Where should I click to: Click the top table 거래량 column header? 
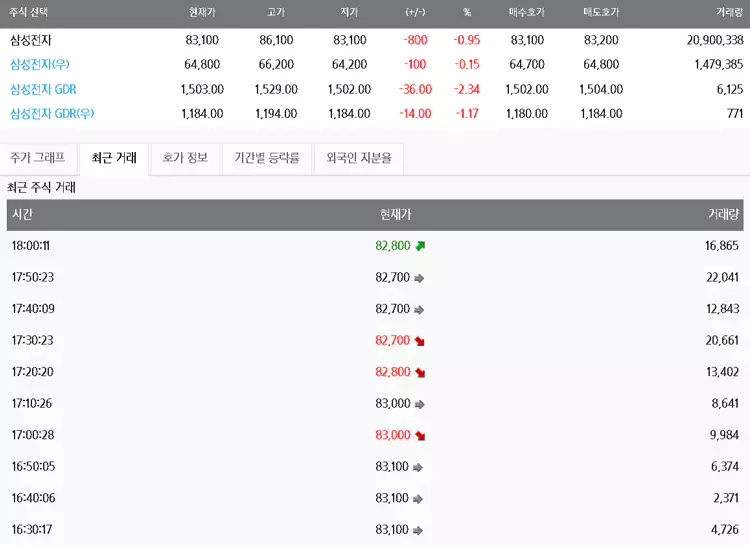pyautogui.click(x=729, y=12)
